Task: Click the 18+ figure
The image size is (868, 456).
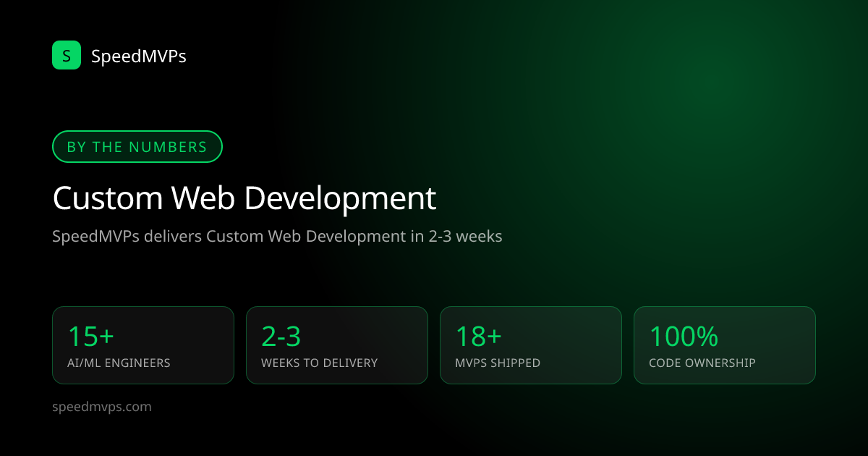Action: tap(479, 337)
